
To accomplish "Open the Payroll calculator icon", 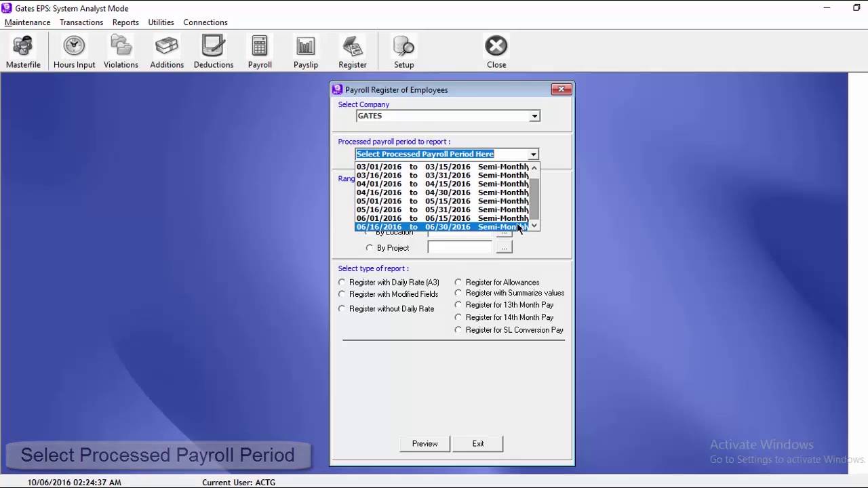I will 260,52.
